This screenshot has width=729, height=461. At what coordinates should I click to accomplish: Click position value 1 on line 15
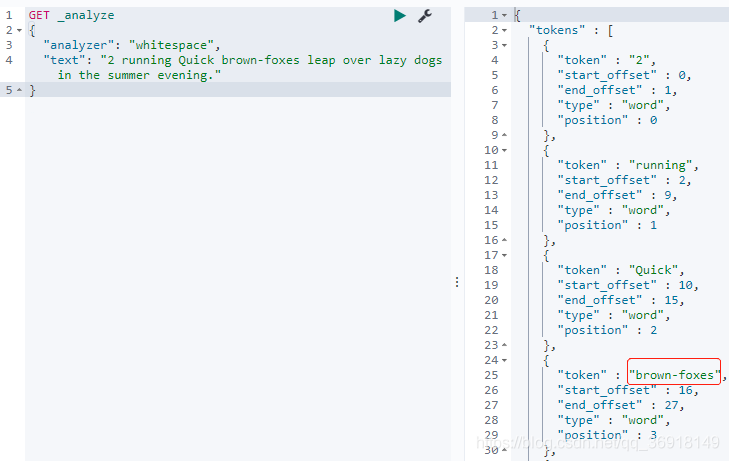point(653,225)
